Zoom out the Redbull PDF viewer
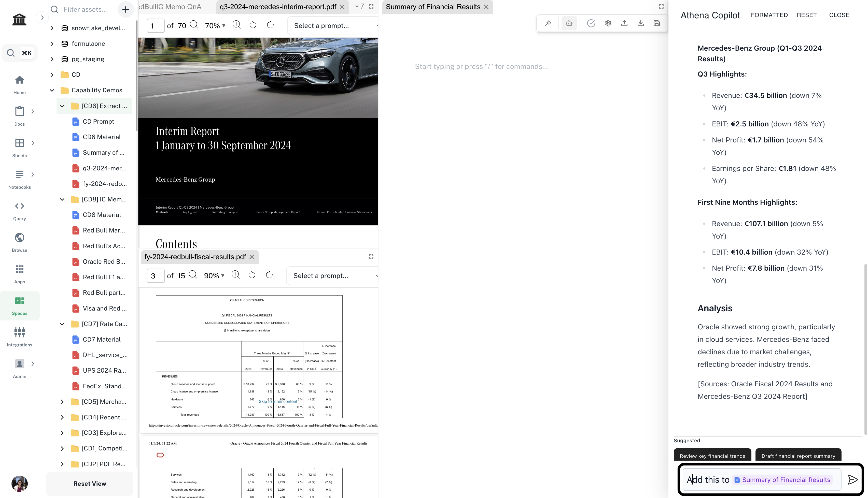Image resolution: width=868 pixels, height=498 pixels. 193,275
